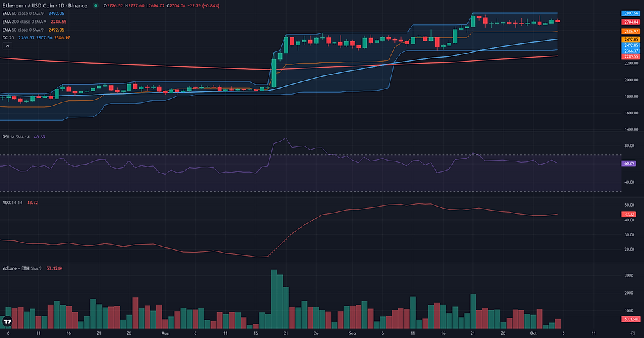Open the Ethereum / USD Coin symbol title

tap(45, 6)
